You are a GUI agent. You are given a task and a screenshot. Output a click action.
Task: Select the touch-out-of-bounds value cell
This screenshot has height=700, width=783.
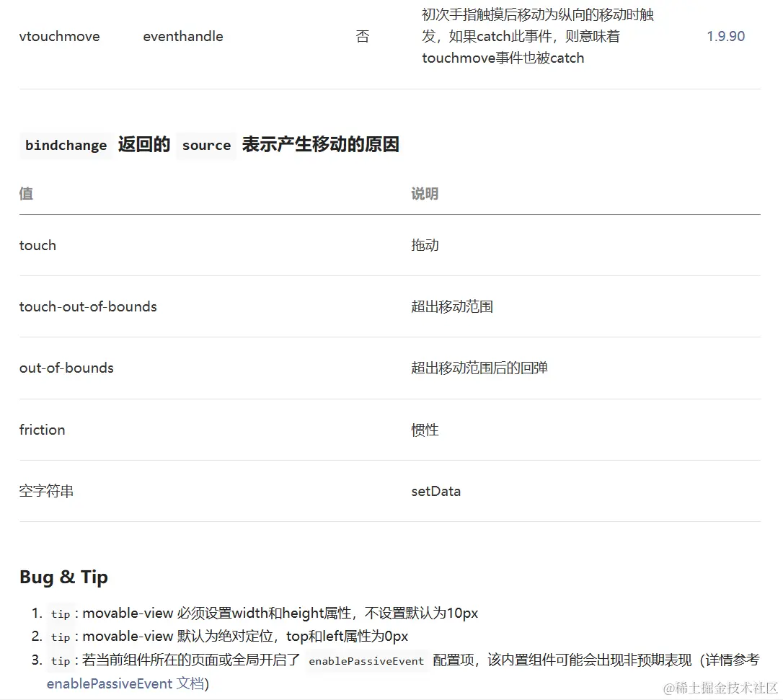88,306
